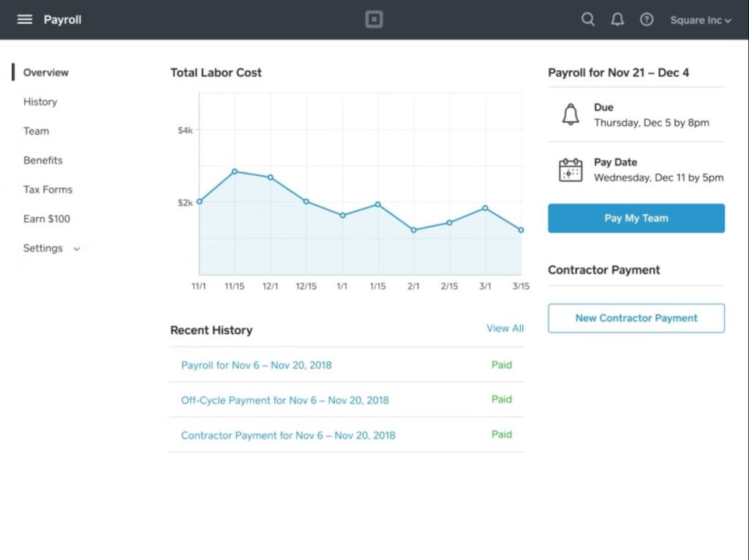Open Payroll for Nov 6 – Nov 20, 2018

[x=255, y=364]
